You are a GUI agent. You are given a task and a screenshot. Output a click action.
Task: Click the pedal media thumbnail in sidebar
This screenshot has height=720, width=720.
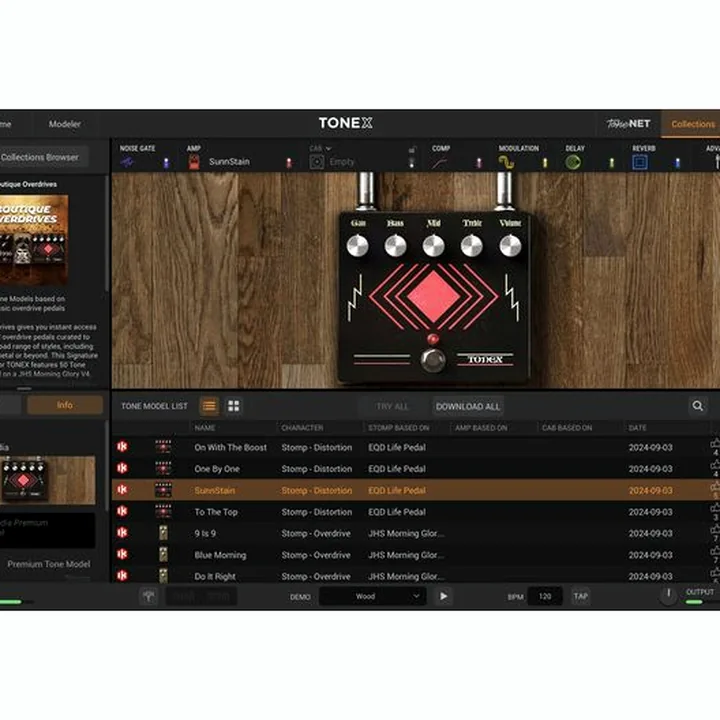click(48, 480)
